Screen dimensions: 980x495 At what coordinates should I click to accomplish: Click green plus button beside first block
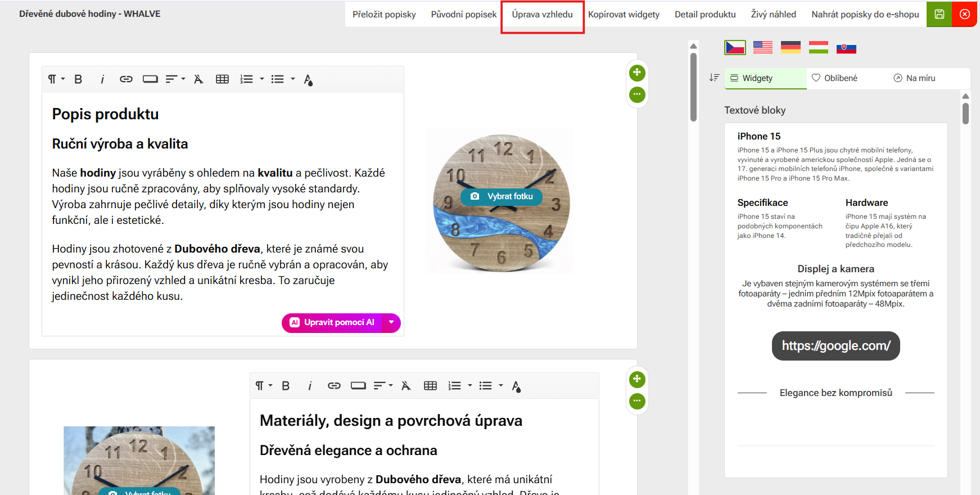(x=636, y=73)
